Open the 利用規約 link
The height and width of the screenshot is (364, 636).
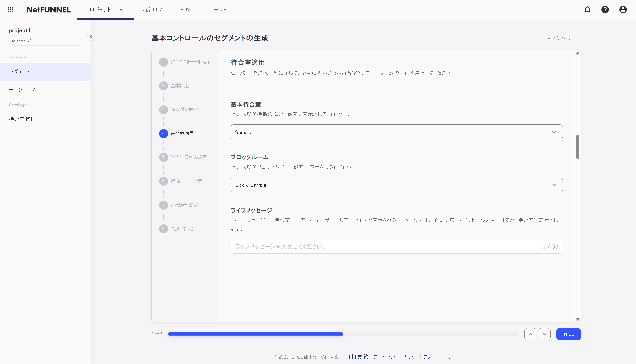pyautogui.click(x=358, y=356)
